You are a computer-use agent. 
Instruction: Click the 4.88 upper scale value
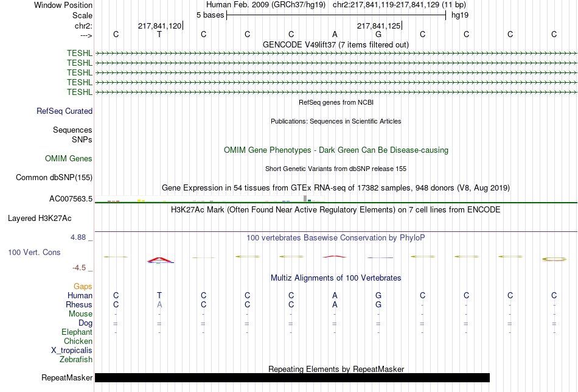[x=78, y=237]
